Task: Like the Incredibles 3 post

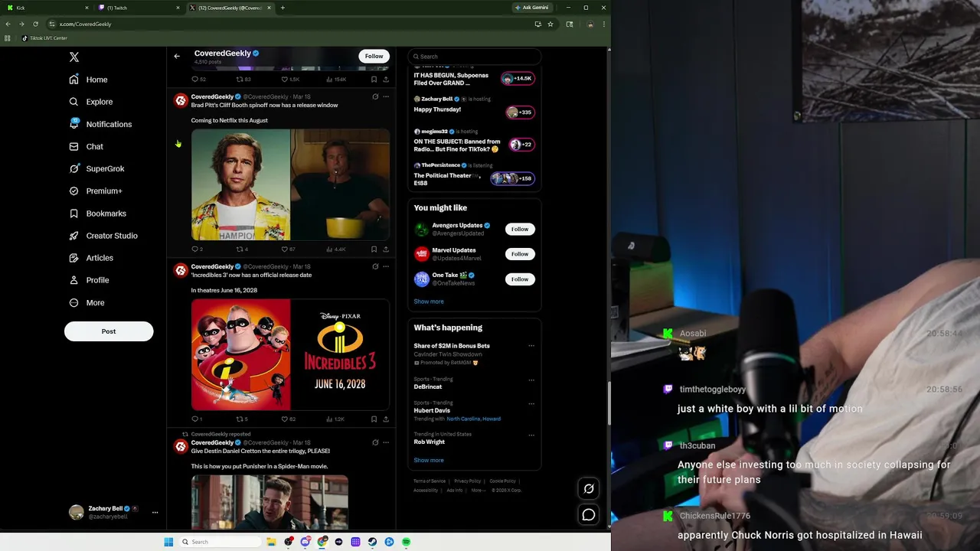Action: click(288, 419)
